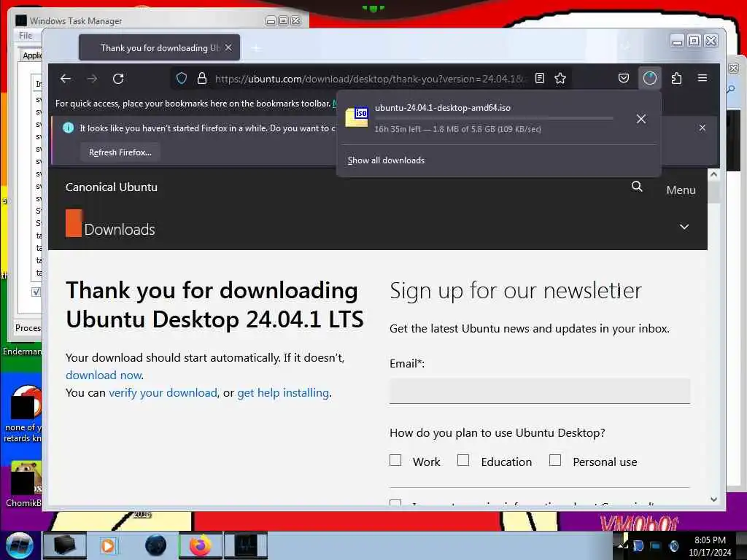Screen dimensions: 747x560
Task: Cancel the ubuntu iso download
Action: pyautogui.click(x=641, y=119)
